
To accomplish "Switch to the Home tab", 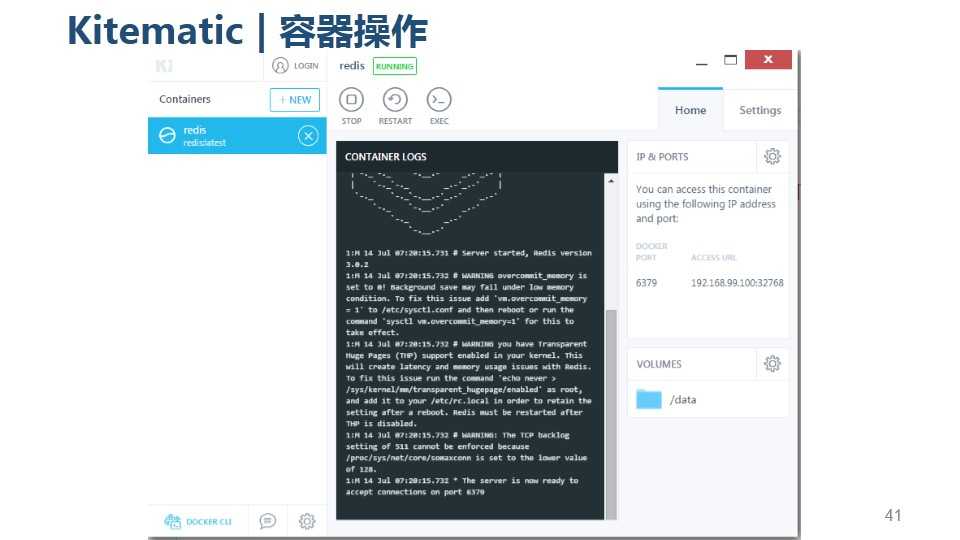I will coord(690,110).
